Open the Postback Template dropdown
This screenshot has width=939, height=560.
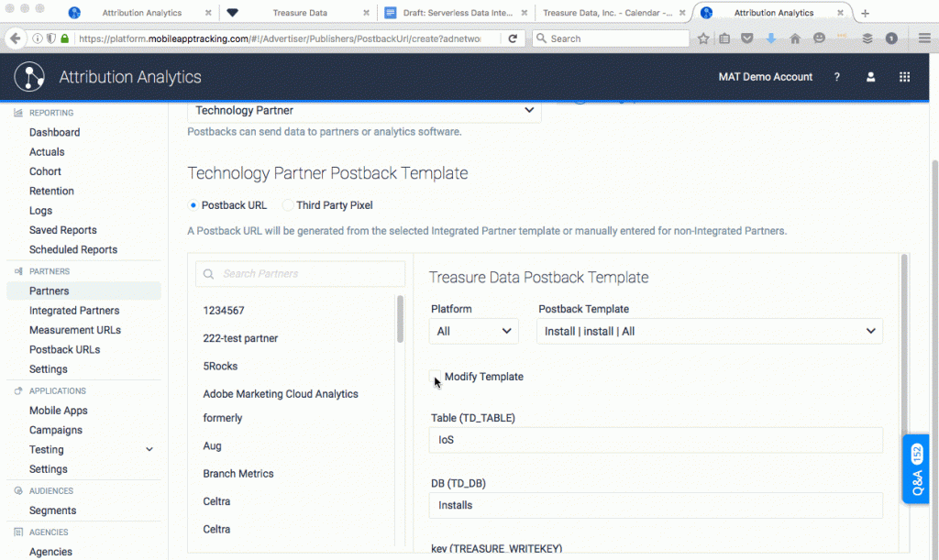[710, 332]
